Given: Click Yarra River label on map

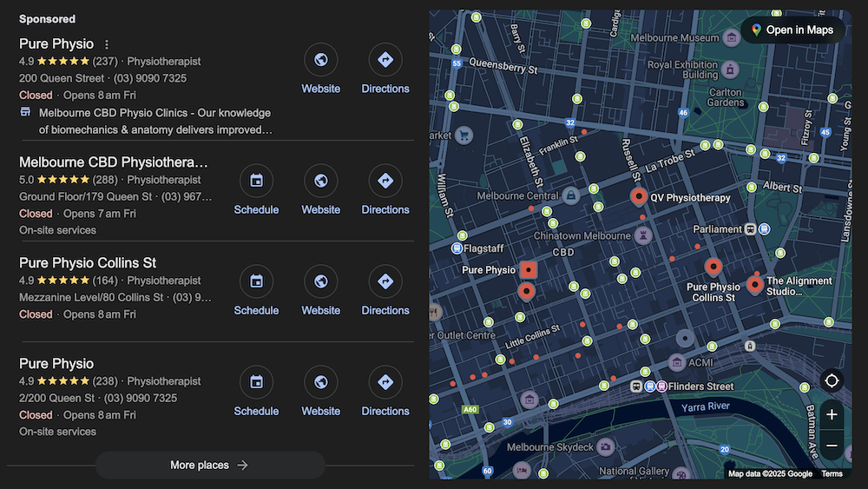Looking at the screenshot, I should 705,407.
